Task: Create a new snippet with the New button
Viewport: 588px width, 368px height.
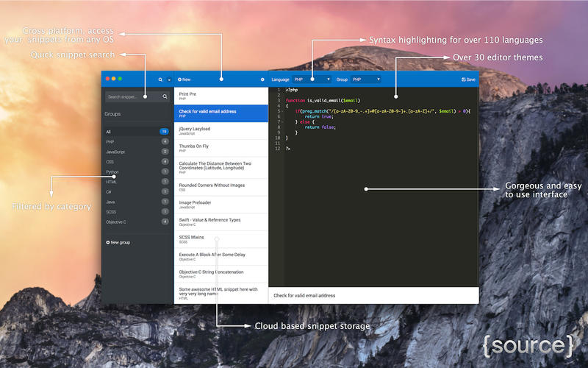Action: click(184, 79)
